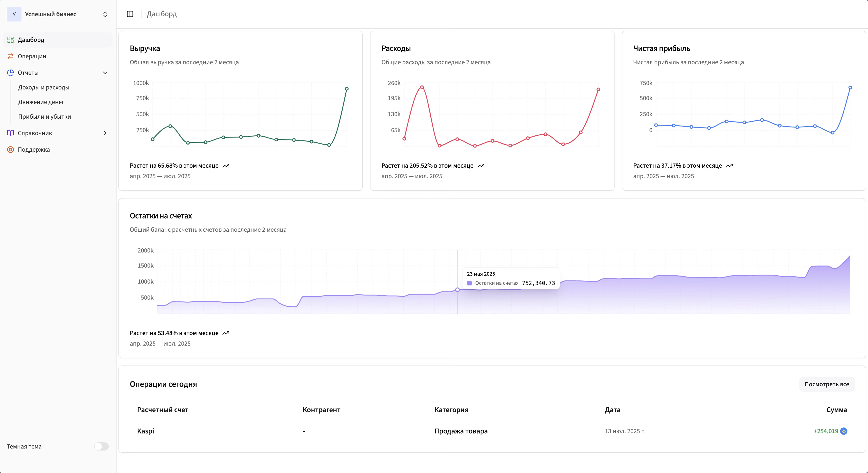Click the currency icon next to +254,019

coord(844,431)
